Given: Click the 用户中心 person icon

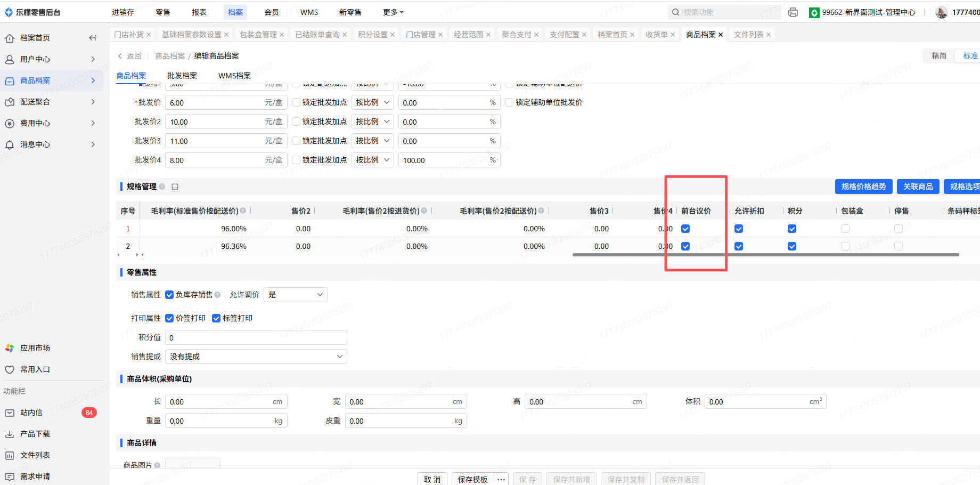Looking at the screenshot, I should click(10, 59).
